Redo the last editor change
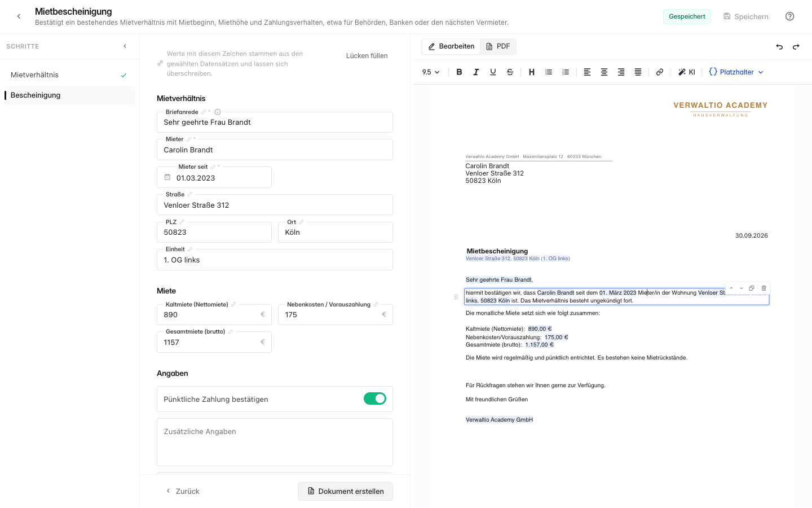Viewport: 812px width, 508px height. (x=796, y=47)
